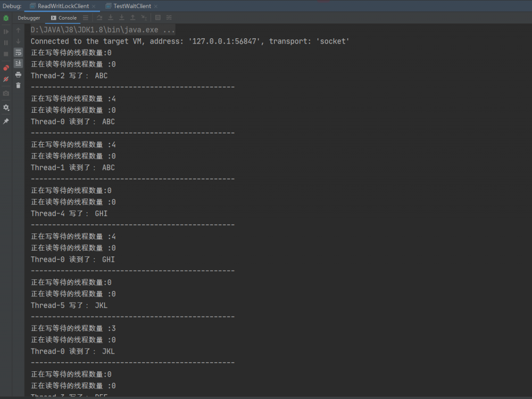Image resolution: width=532 pixels, height=399 pixels.
Task: Click the Step Out icon
Action: pyautogui.click(x=132, y=18)
